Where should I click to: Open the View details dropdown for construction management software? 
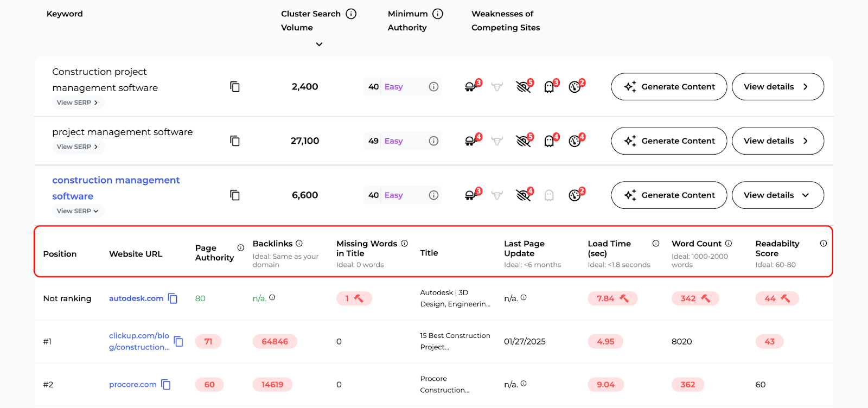(x=777, y=195)
